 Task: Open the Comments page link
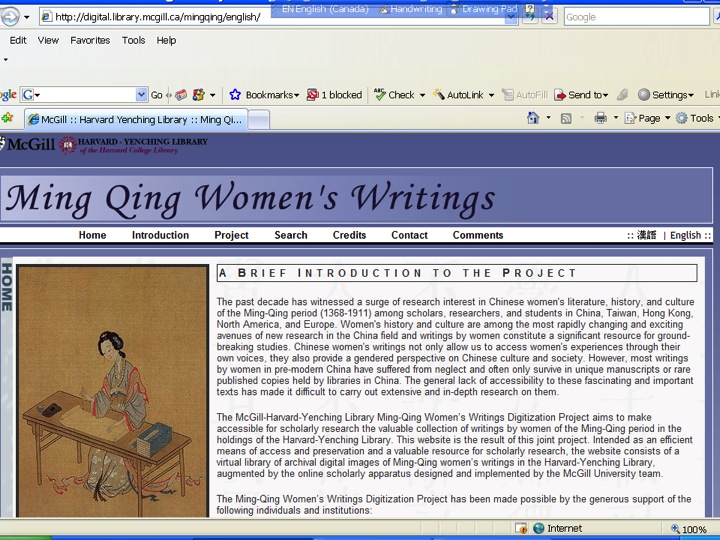(478, 235)
